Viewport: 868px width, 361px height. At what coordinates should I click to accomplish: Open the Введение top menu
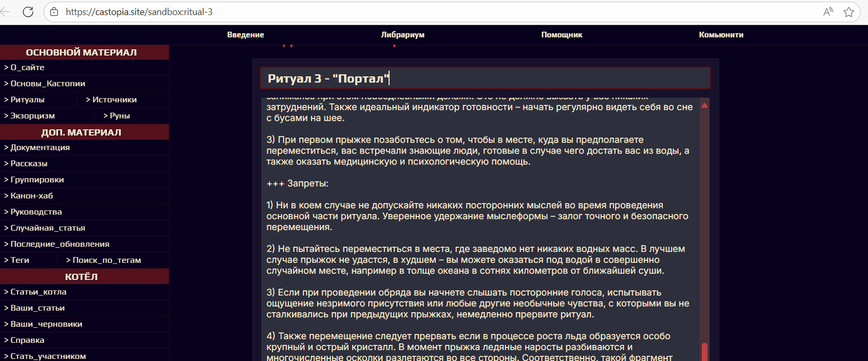click(245, 35)
